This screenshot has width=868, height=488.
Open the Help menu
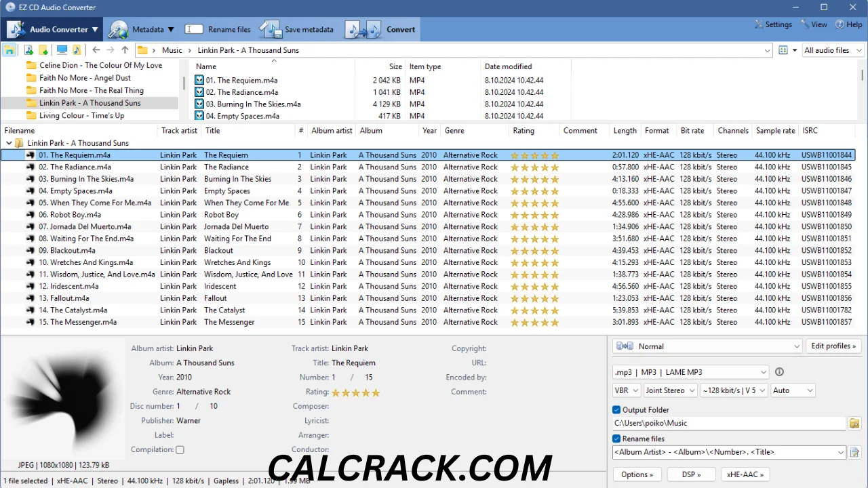click(x=849, y=24)
